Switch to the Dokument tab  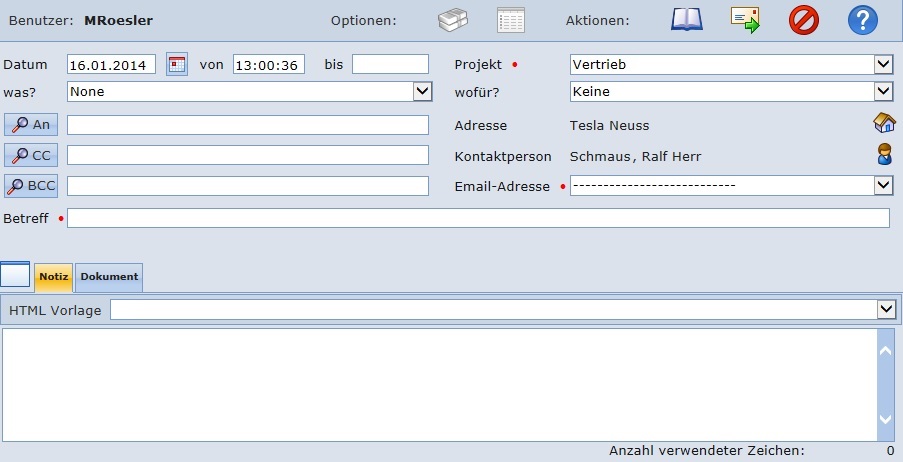point(109,277)
